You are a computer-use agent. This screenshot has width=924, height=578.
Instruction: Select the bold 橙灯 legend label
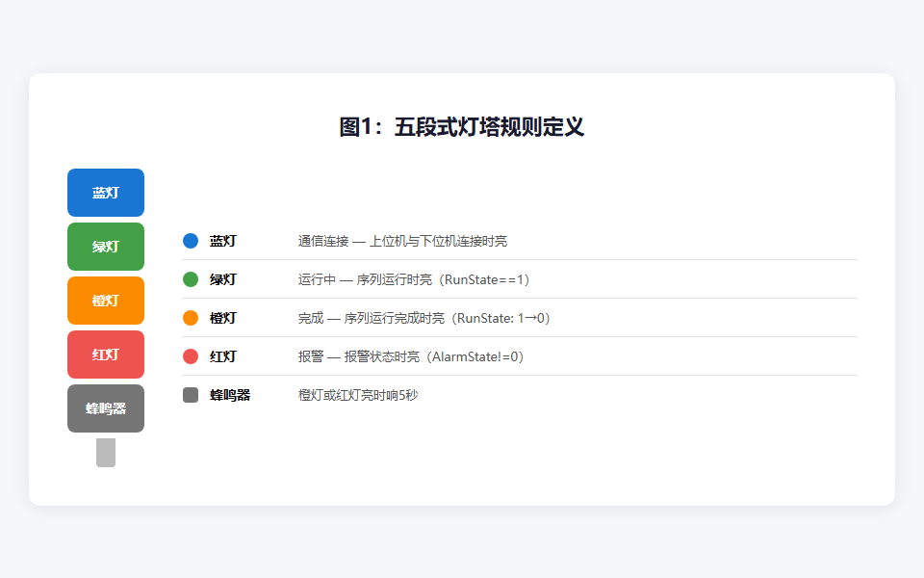coord(222,318)
